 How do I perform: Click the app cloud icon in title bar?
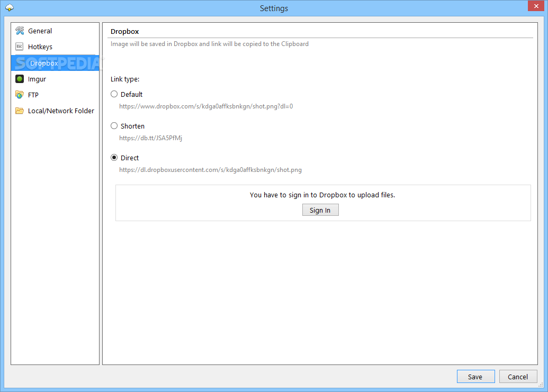pyautogui.click(x=10, y=8)
